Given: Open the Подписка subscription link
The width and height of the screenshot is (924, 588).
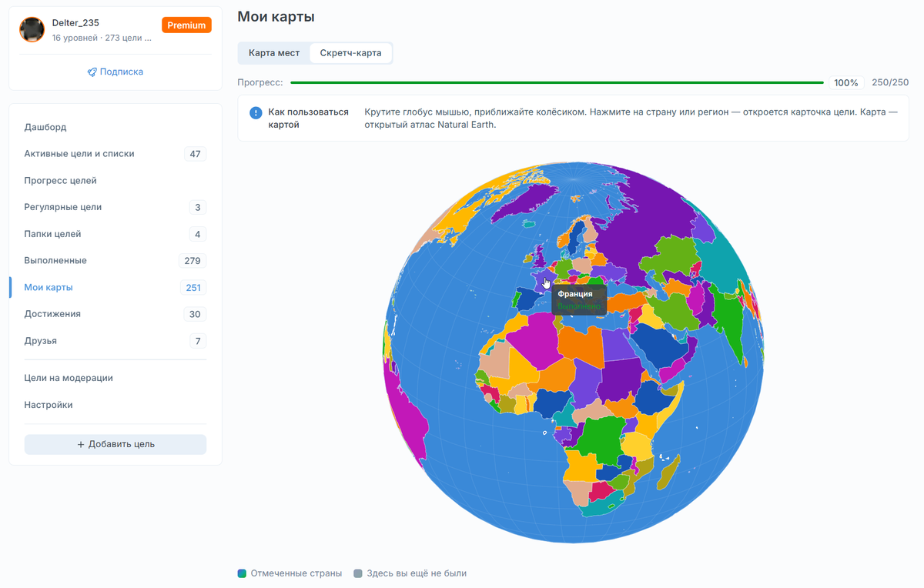Looking at the screenshot, I should pyautogui.click(x=115, y=72).
